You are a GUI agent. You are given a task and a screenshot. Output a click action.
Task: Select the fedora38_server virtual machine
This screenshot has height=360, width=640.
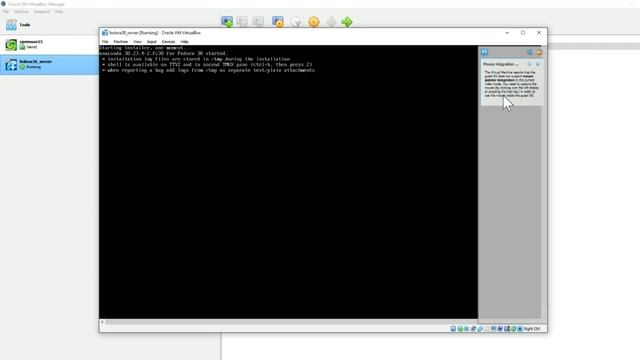pos(49,64)
